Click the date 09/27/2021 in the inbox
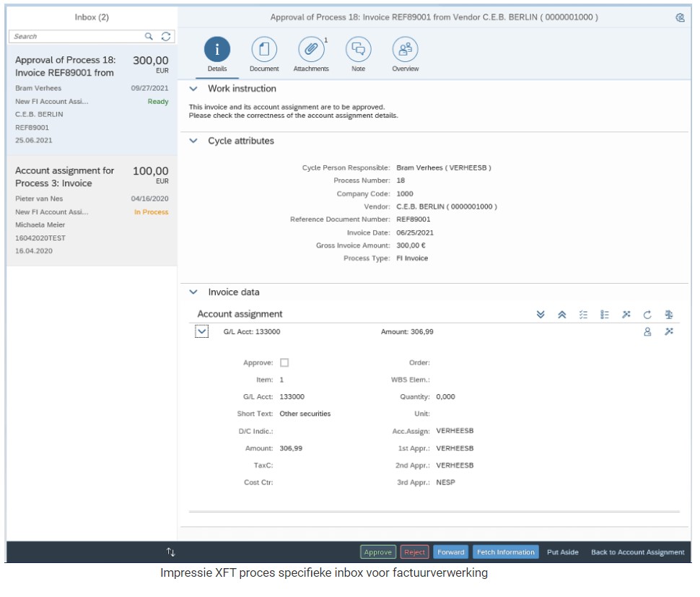This screenshot has width=700, height=597. coord(149,88)
